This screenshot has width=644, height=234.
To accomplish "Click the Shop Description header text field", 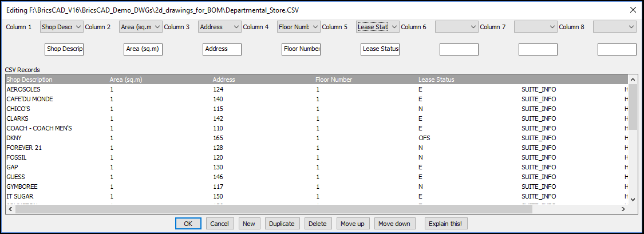I will (x=64, y=49).
